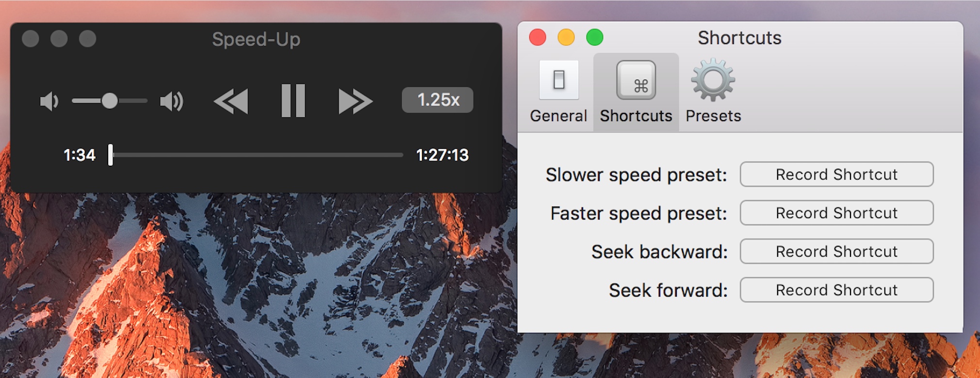
Task: Record a shortcut for Seek forward
Action: [x=836, y=290]
